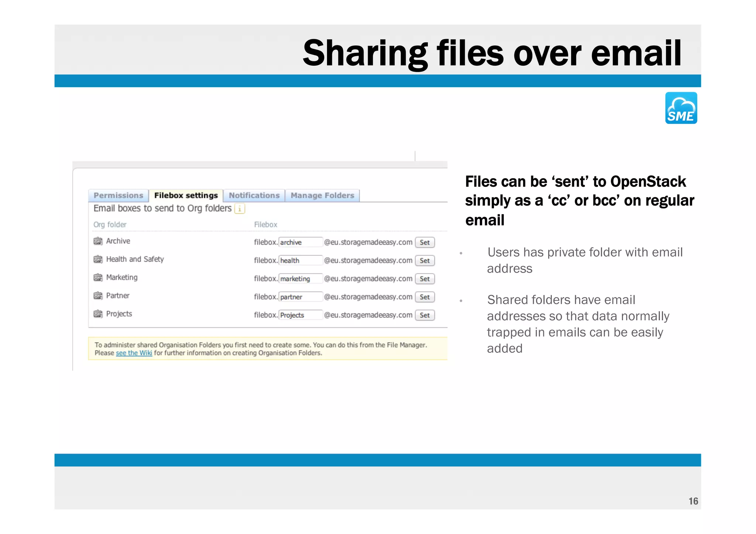Focus the marketing filebox input field

point(300,279)
